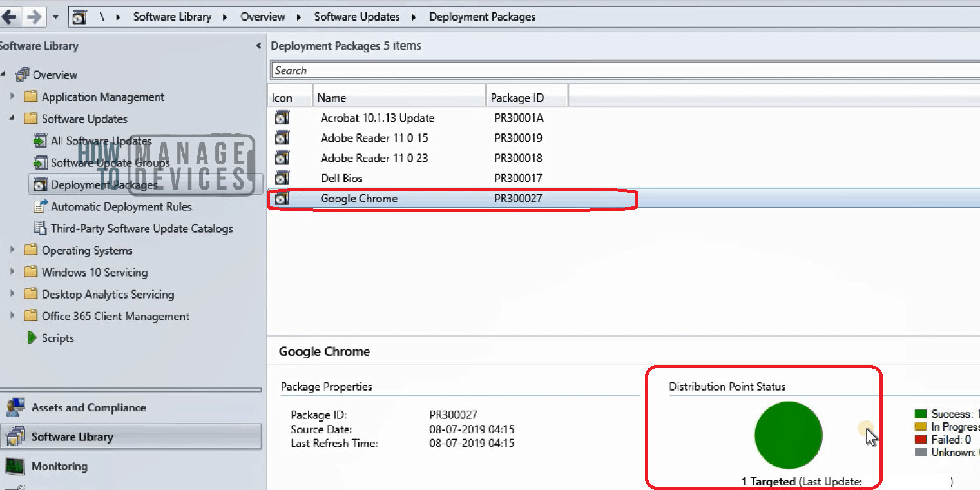Select the Acrobat 10.1.13 Update row name
The width and height of the screenshot is (980, 490).
coord(378,118)
